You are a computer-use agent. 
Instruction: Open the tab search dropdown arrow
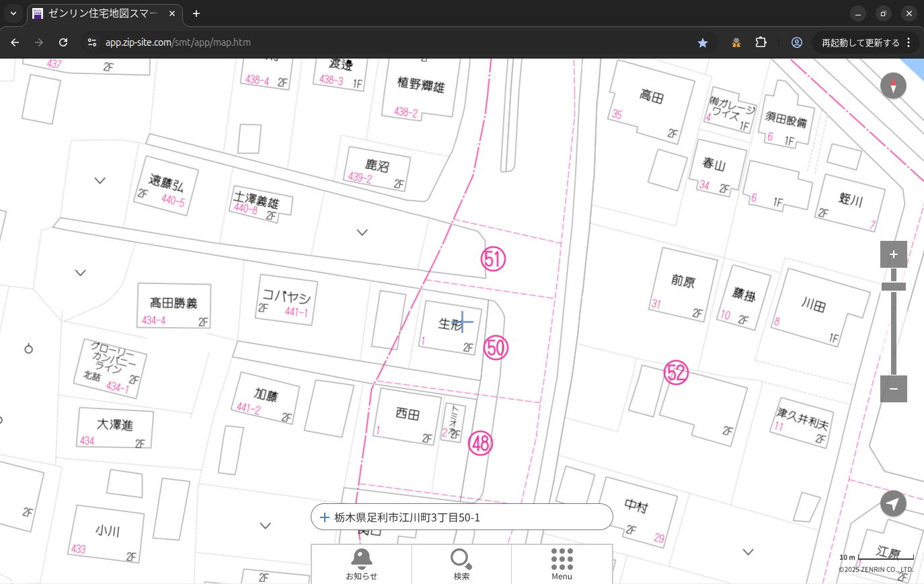[13, 13]
